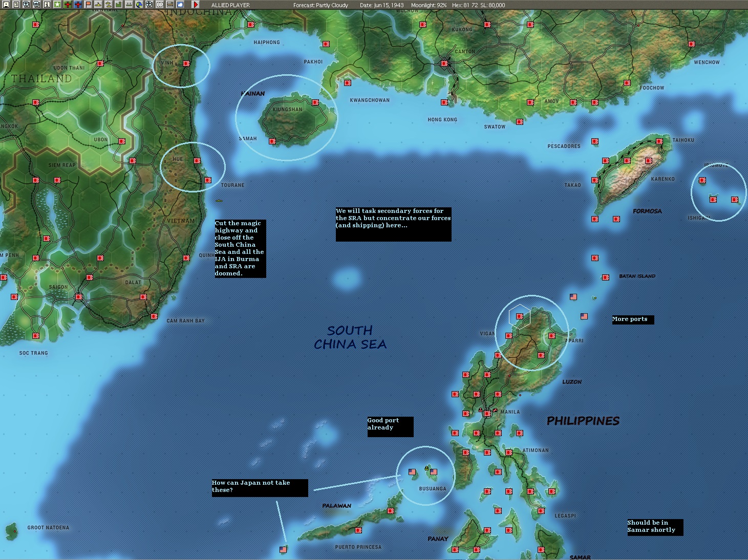Click the 'More ports' map note
Screen dimensions: 748x560
pos(633,319)
